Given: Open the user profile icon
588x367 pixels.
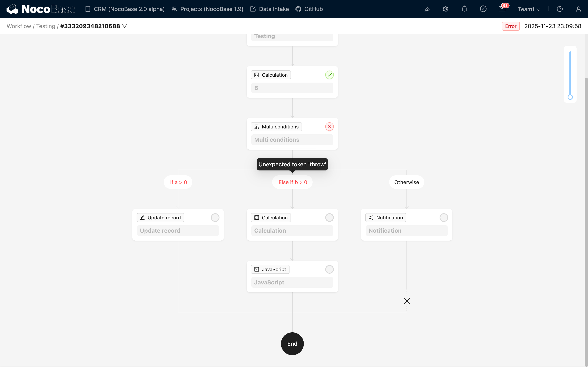Looking at the screenshot, I should pos(578,9).
